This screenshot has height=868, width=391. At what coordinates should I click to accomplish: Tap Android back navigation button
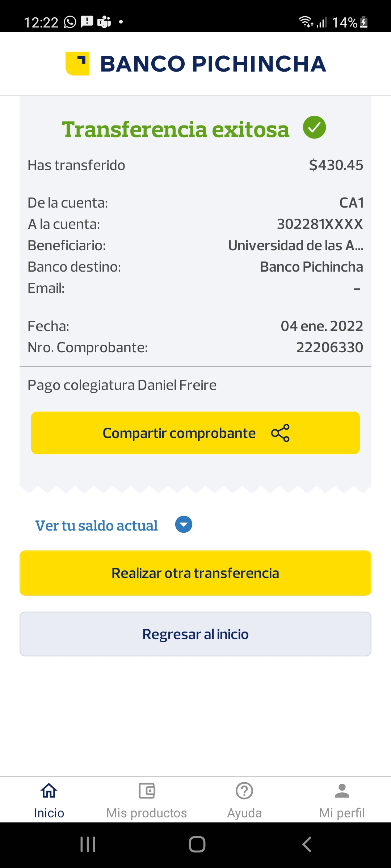click(306, 844)
